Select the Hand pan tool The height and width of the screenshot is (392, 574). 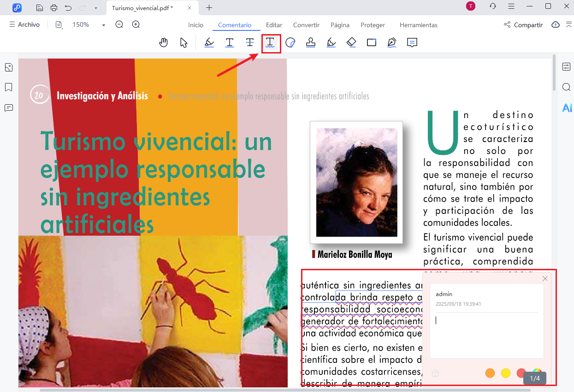click(x=164, y=43)
